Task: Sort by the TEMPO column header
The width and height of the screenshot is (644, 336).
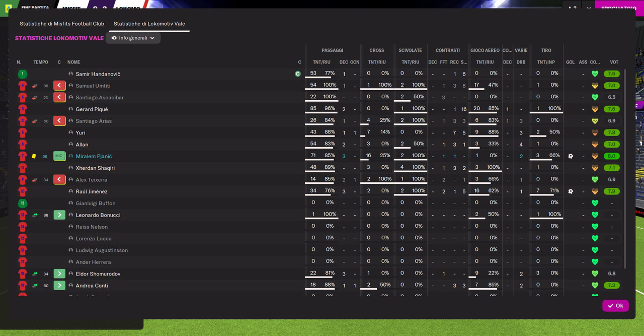Action: [x=41, y=62]
